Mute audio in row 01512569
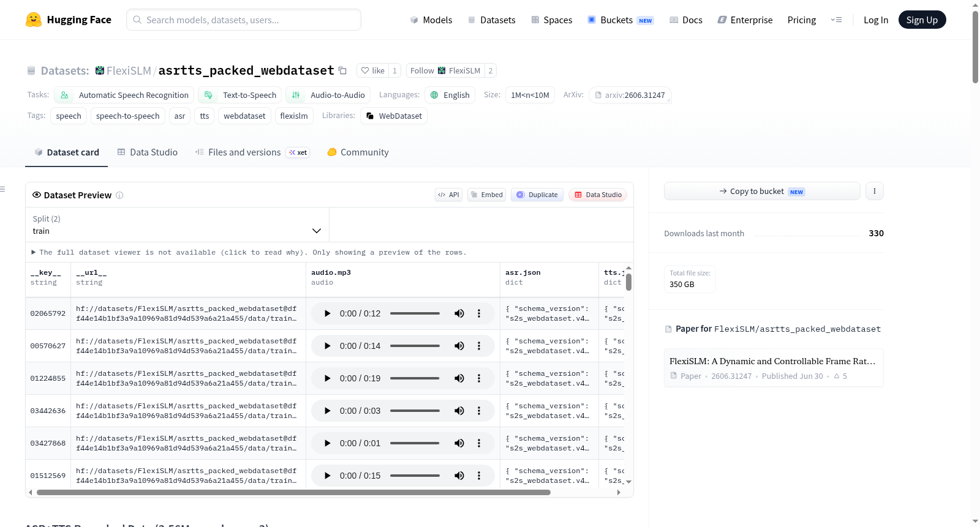The image size is (980, 527). click(459, 476)
